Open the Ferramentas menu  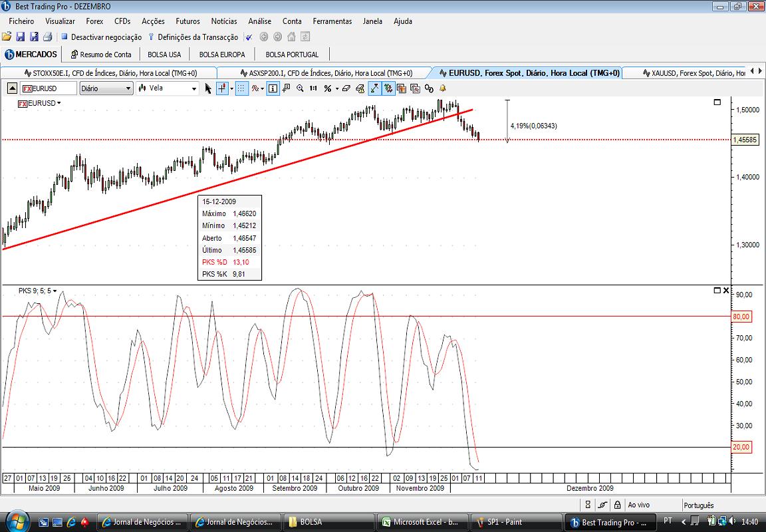pos(332,21)
